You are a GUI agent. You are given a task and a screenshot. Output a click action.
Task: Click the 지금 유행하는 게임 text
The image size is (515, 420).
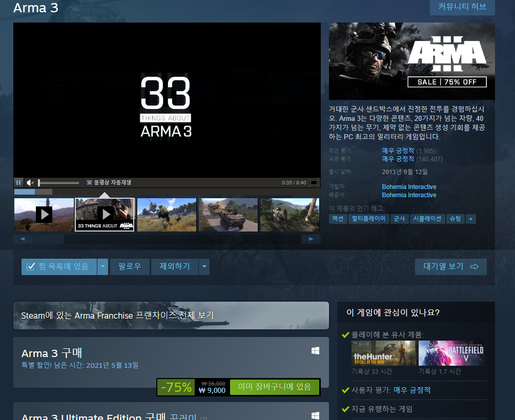(382, 409)
